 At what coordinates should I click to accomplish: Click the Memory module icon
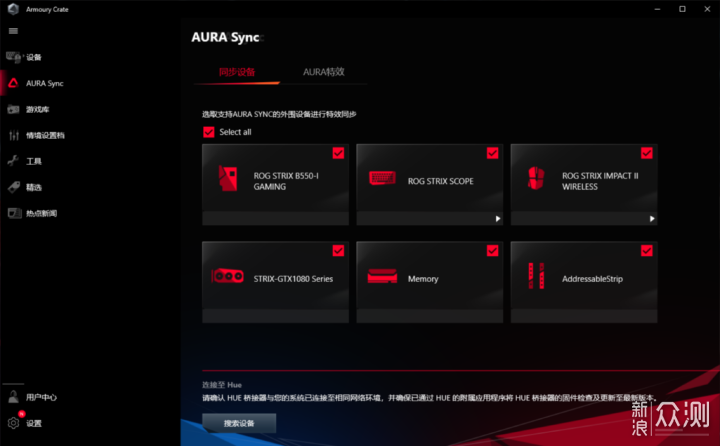coord(382,276)
